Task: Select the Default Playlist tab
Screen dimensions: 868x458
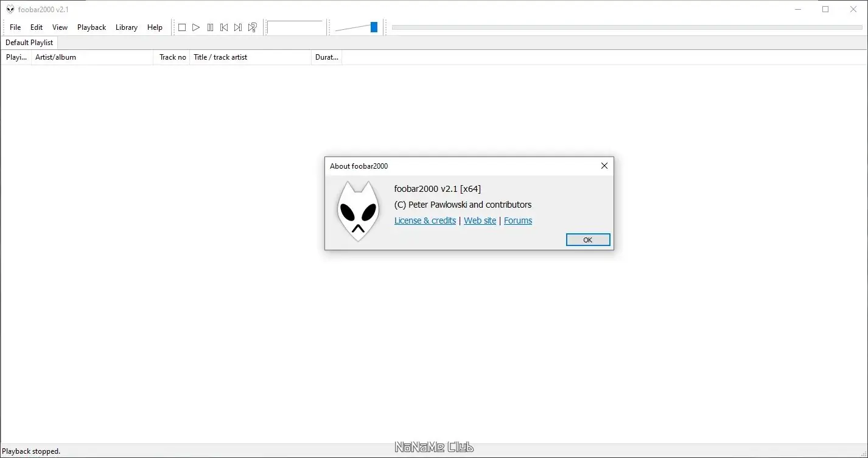Action: pyautogui.click(x=29, y=43)
